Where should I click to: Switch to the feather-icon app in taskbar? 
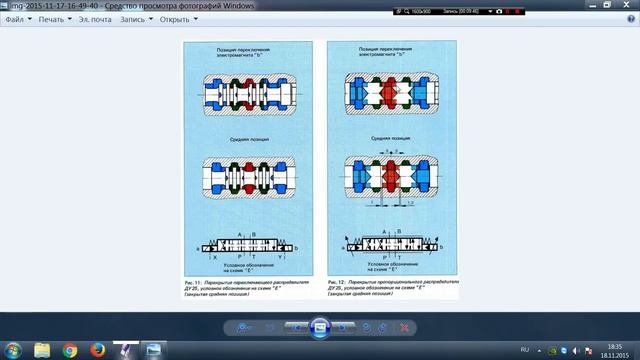126,351
